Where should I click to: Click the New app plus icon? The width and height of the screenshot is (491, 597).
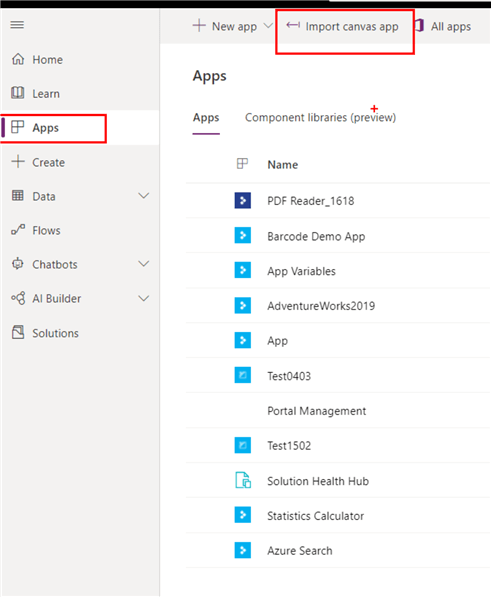pos(199,26)
